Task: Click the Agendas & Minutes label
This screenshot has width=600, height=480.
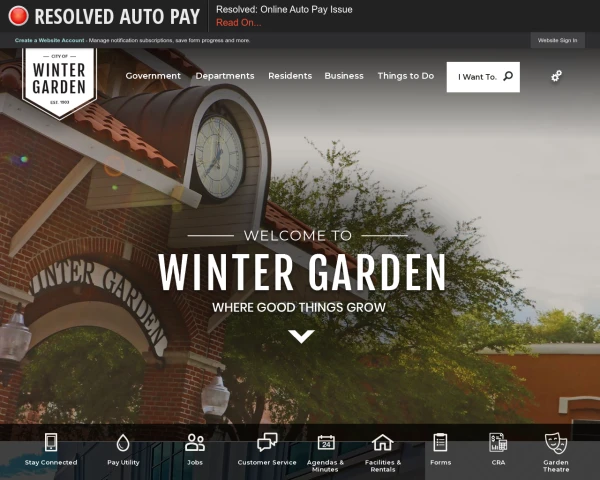Action: pyautogui.click(x=325, y=466)
